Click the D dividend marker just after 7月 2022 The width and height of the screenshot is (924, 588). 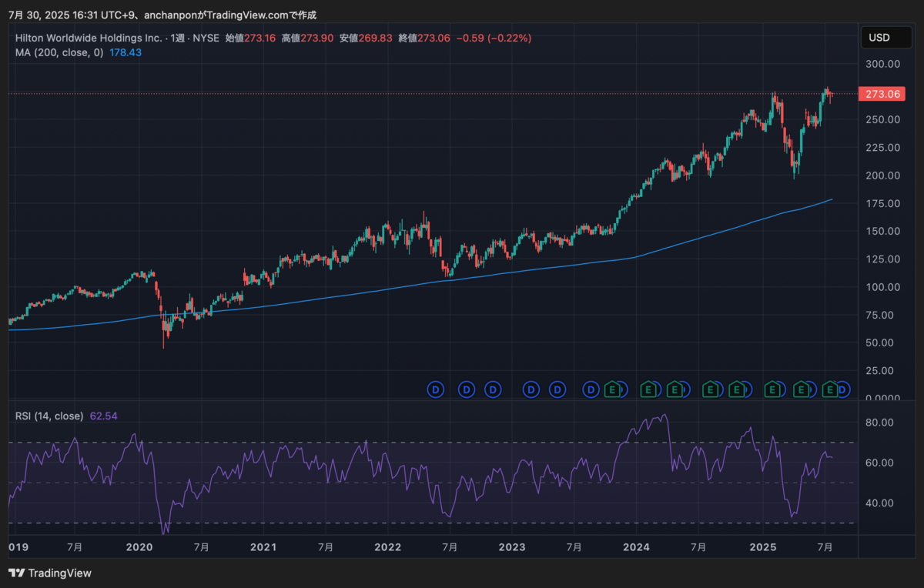point(467,390)
